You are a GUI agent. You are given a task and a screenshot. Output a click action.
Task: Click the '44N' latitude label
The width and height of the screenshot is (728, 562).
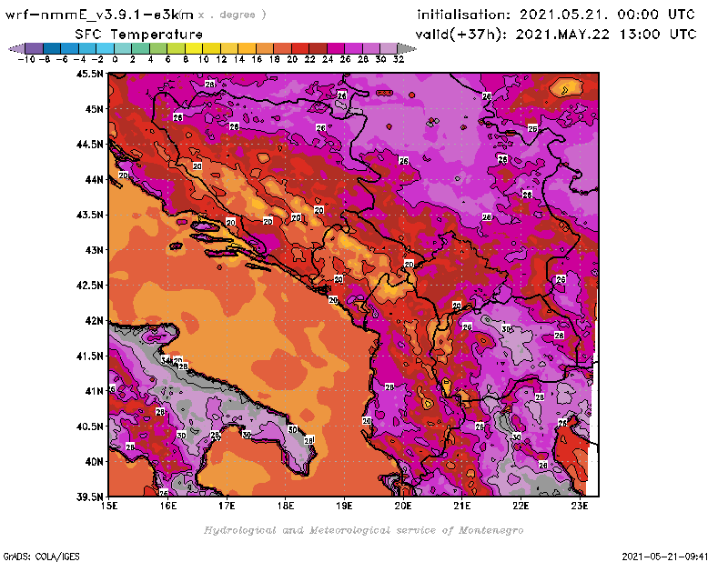[x=94, y=179]
